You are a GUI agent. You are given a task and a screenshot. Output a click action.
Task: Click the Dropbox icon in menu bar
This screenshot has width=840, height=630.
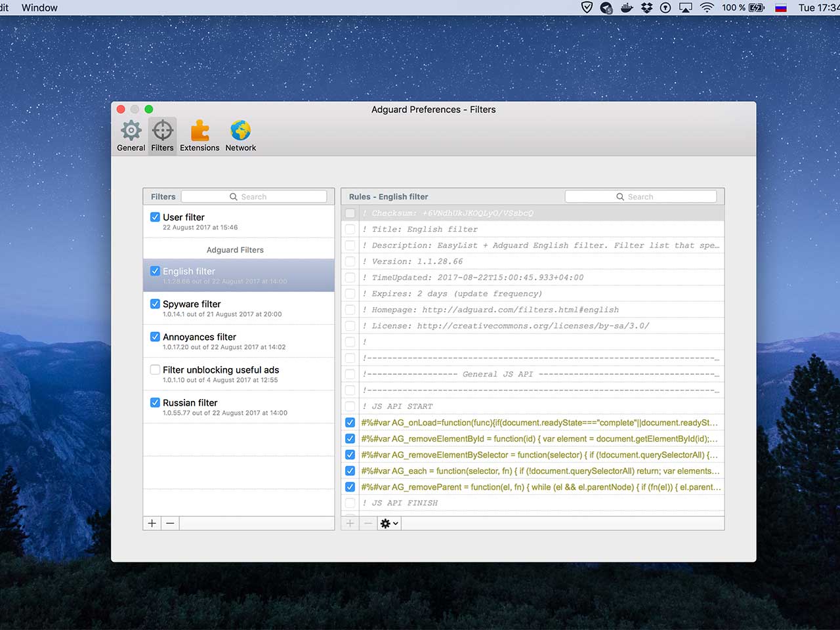click(x=646, y=8)
